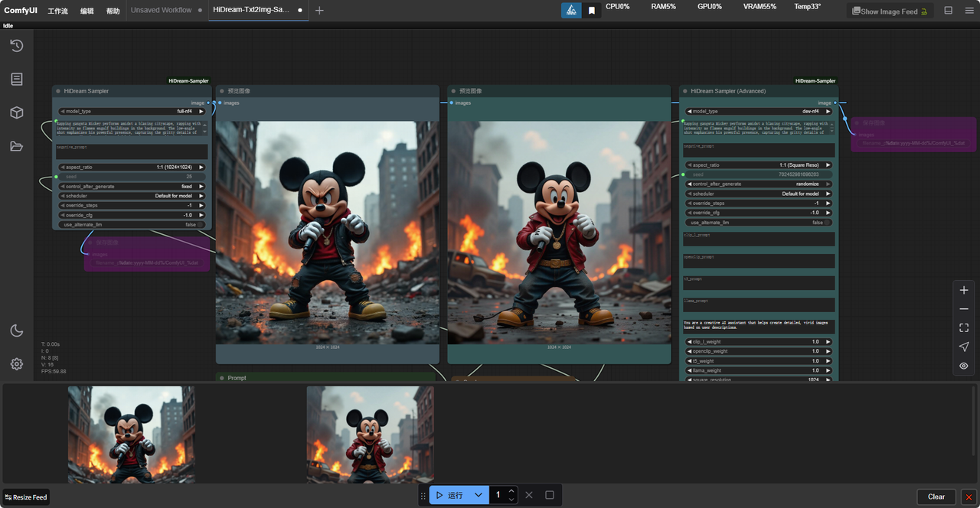Open the 工作流 menu

(x=57, y=11)
